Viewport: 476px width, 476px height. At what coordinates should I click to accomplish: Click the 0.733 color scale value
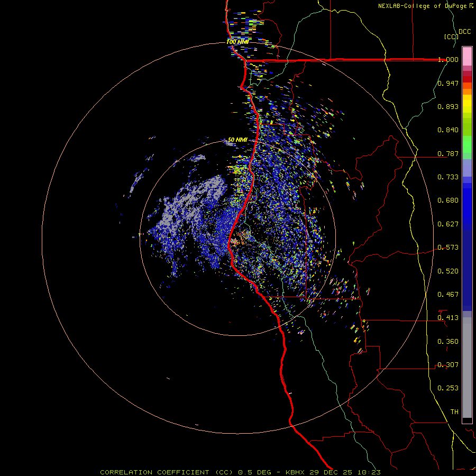tap(448, 177)
